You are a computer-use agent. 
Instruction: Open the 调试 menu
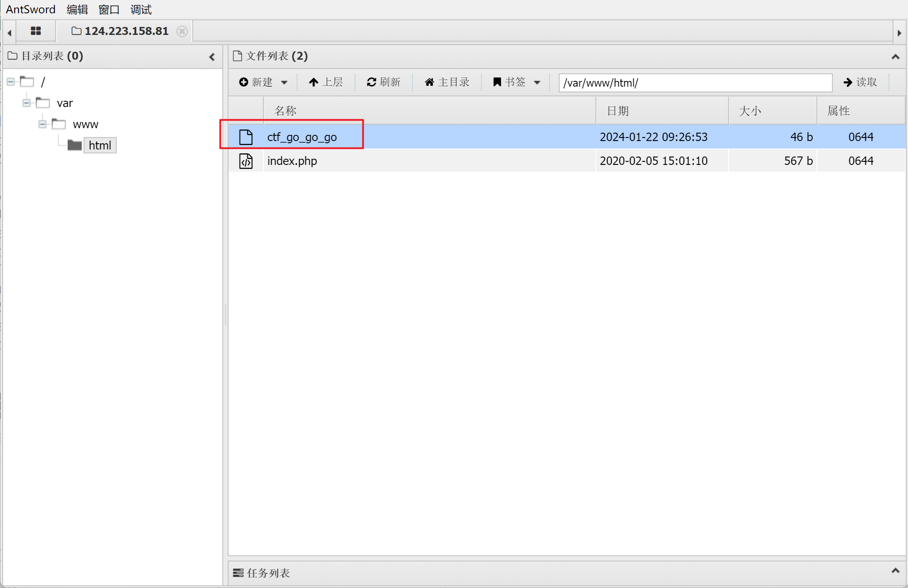tap(141, 9)
